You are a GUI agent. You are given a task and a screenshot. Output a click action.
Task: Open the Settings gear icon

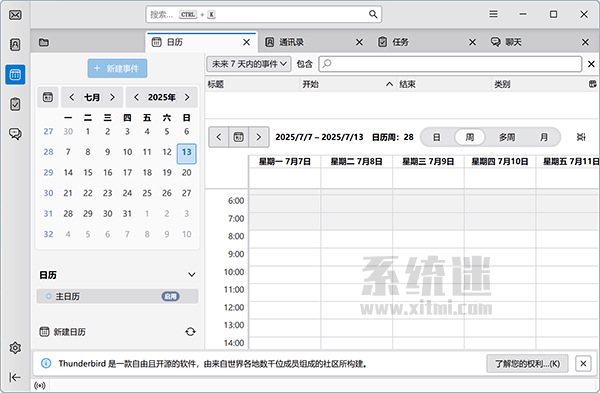click(15, 348)
